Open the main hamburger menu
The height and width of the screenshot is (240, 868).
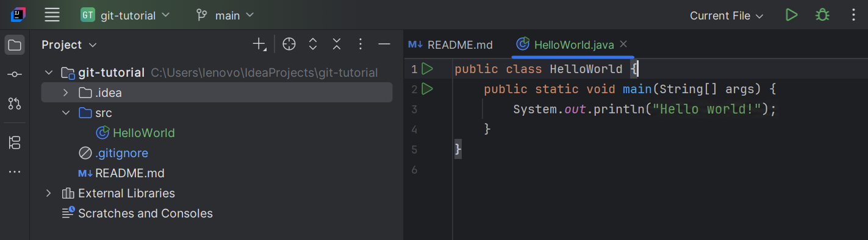(52, 15)
